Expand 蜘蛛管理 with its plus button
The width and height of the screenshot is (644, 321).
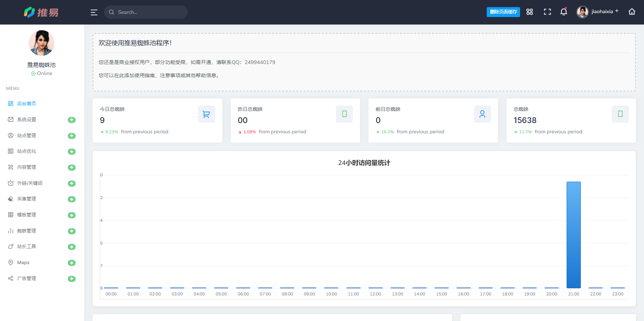(72, 231)
